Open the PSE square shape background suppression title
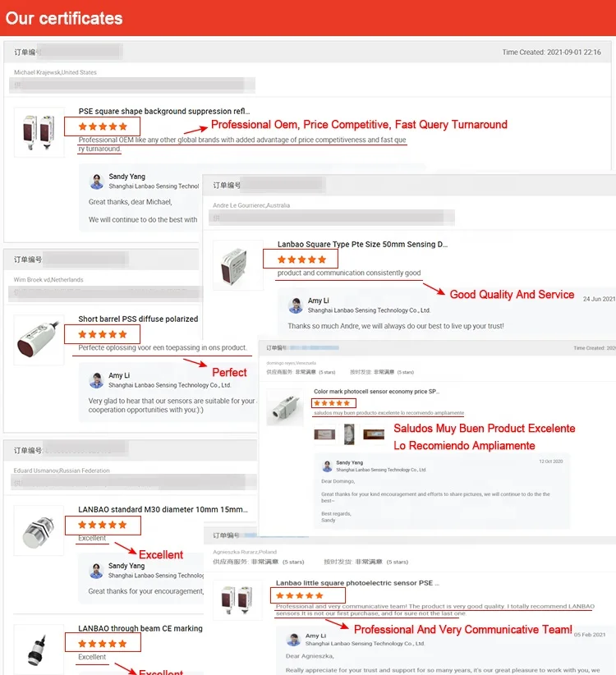 [164, 111]
